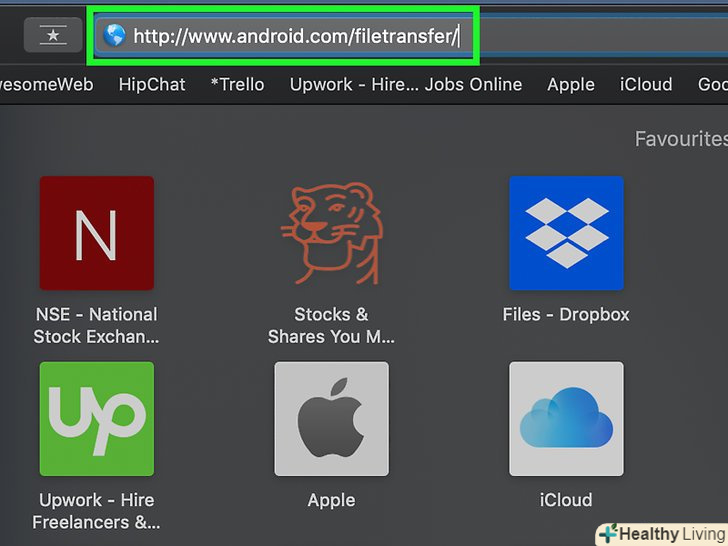Click the 'Apple' label under the tile
This screenshot has width=728, height=546.
click(332, 500)
